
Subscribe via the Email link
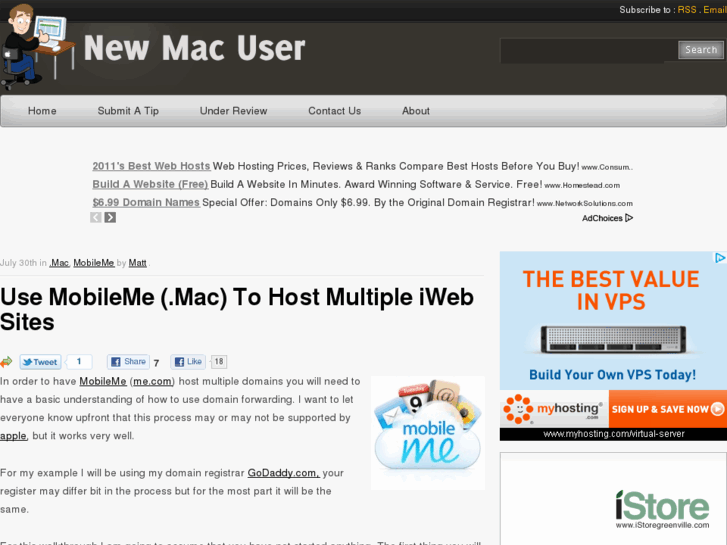pos(715,10)
